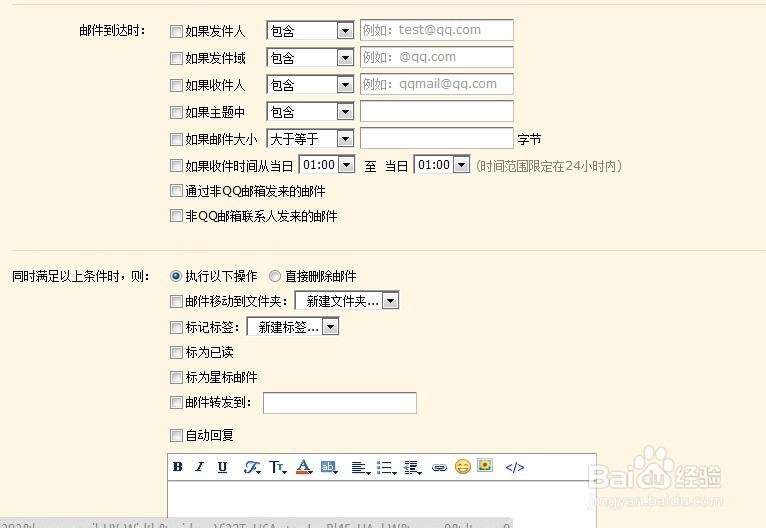Check 邮件转发到 option
Image resolution: width=766 pixels, height=528 pixels.
(x=176, y=402)
